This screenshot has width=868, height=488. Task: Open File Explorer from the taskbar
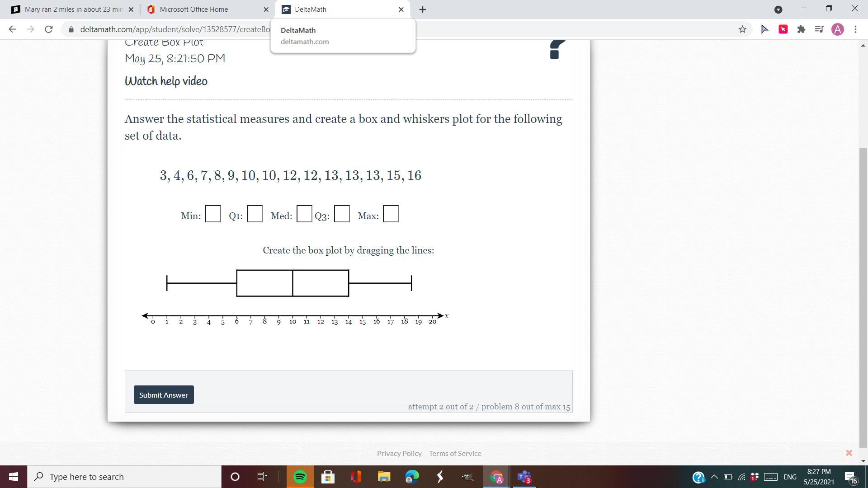384,477
